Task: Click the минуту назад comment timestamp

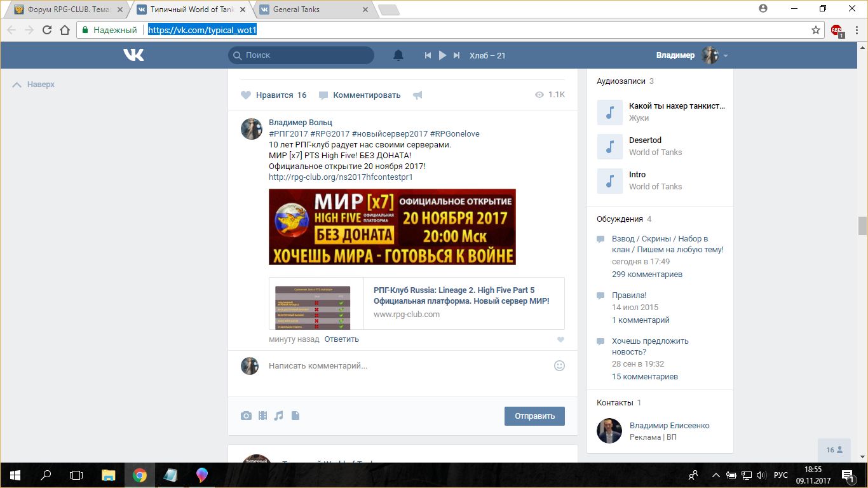Action: 294,339
